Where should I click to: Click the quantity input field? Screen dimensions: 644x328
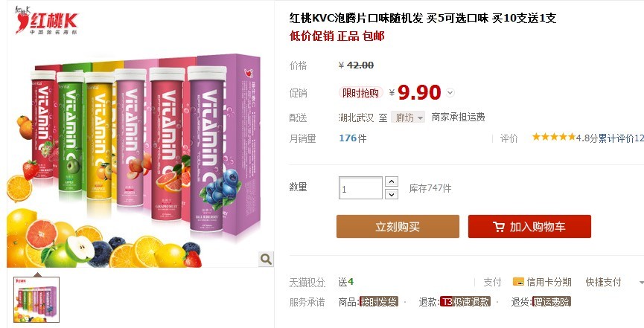(x=360, y=188)
